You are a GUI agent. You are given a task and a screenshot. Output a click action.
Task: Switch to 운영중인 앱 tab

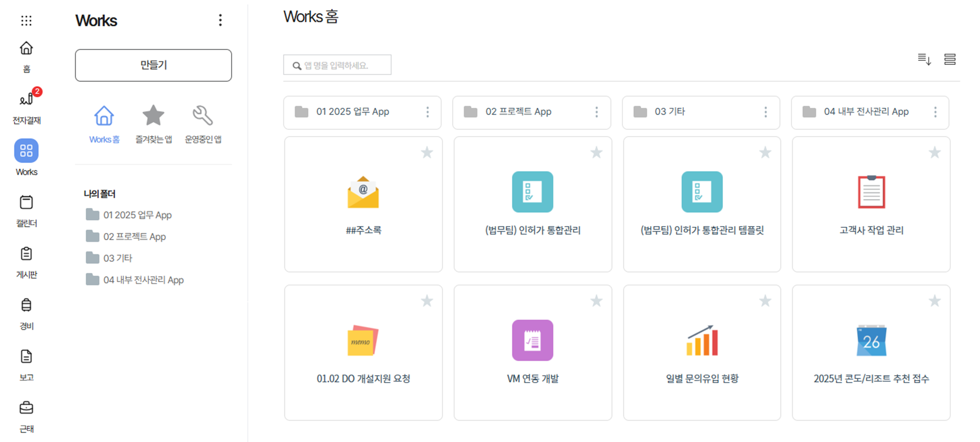click(x=203, y=124)
